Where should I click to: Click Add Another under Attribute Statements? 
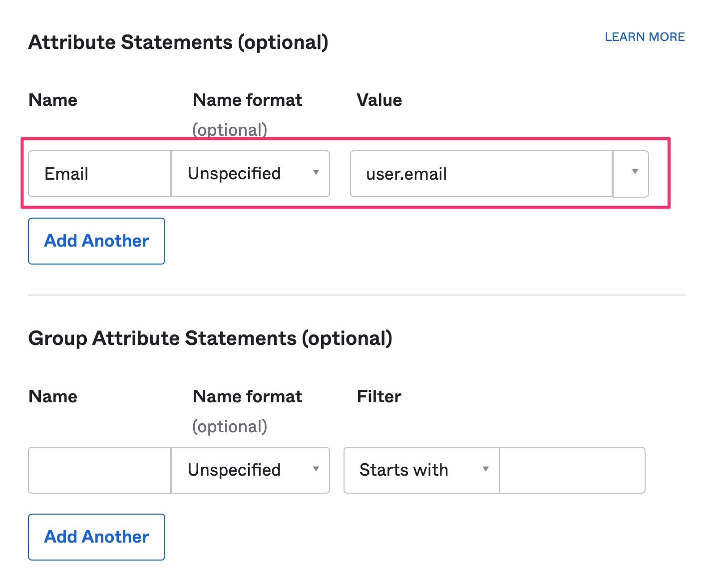point(96,241)
